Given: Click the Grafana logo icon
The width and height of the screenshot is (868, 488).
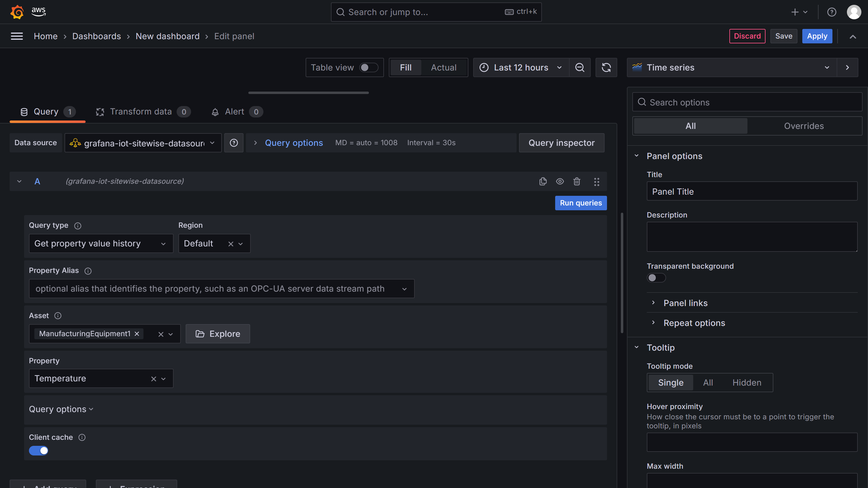Looking at the screenshot, I should [17, 12].
